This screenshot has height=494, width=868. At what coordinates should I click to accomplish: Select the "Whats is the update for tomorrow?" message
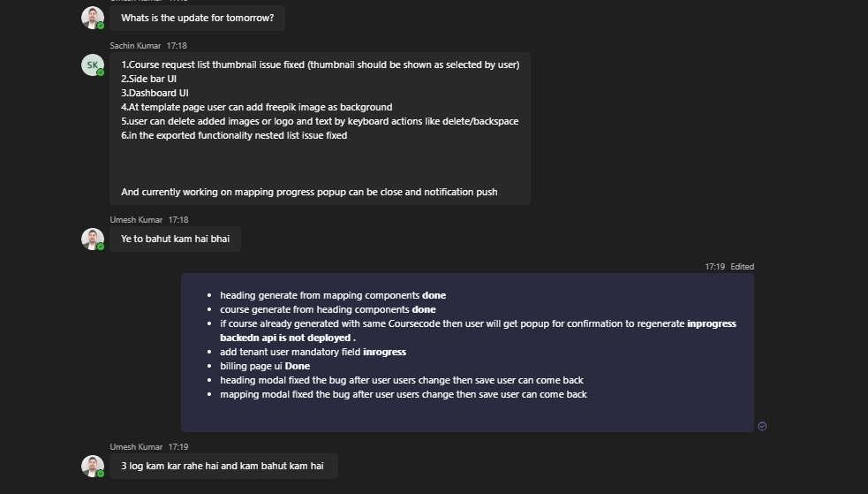tap(197, 19)
